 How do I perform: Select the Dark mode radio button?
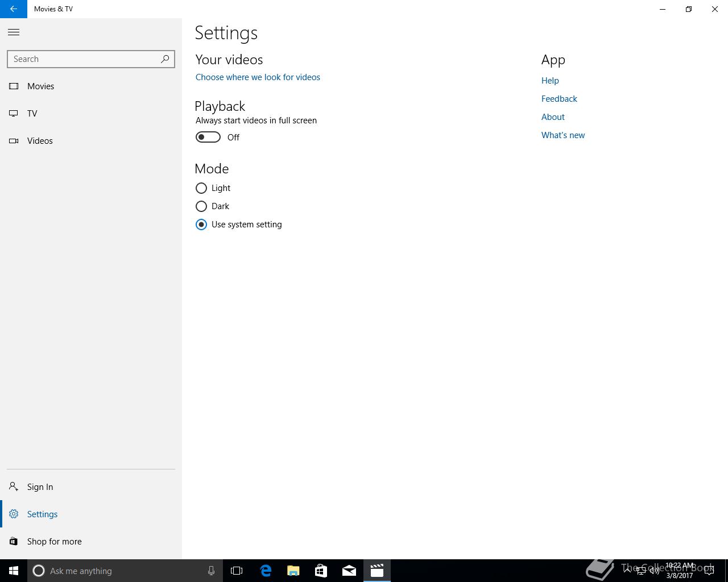(201, 206)
